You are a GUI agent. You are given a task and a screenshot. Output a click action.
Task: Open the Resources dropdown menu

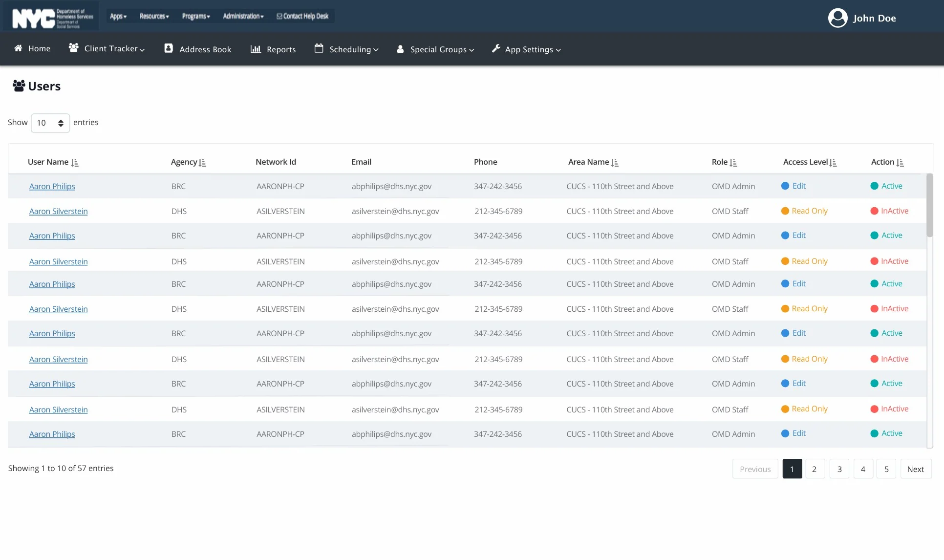(154, 16)
